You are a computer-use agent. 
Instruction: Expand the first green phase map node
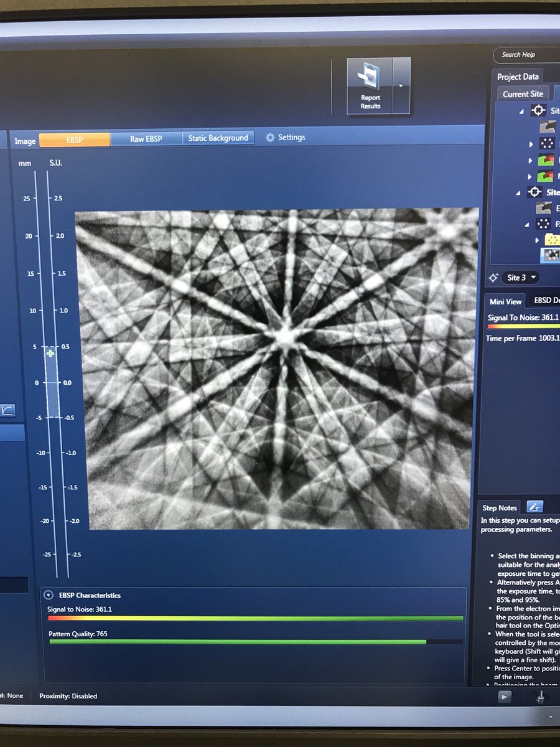pyautogui.click(x=531, y=161)
